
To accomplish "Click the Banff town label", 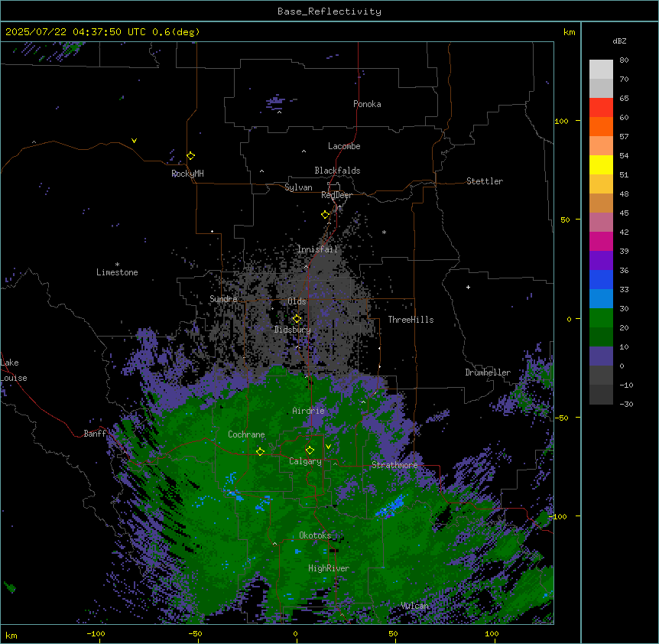I will point(95,434).
